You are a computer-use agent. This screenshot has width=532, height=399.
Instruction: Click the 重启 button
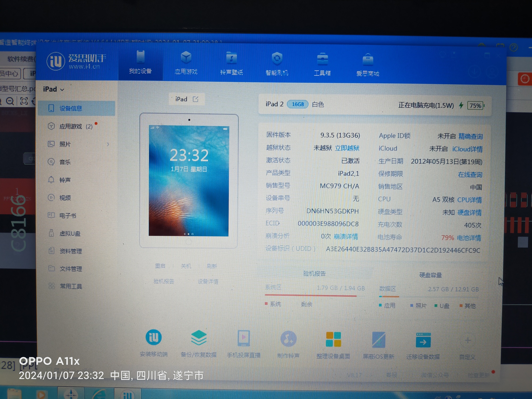coord(160,266)
